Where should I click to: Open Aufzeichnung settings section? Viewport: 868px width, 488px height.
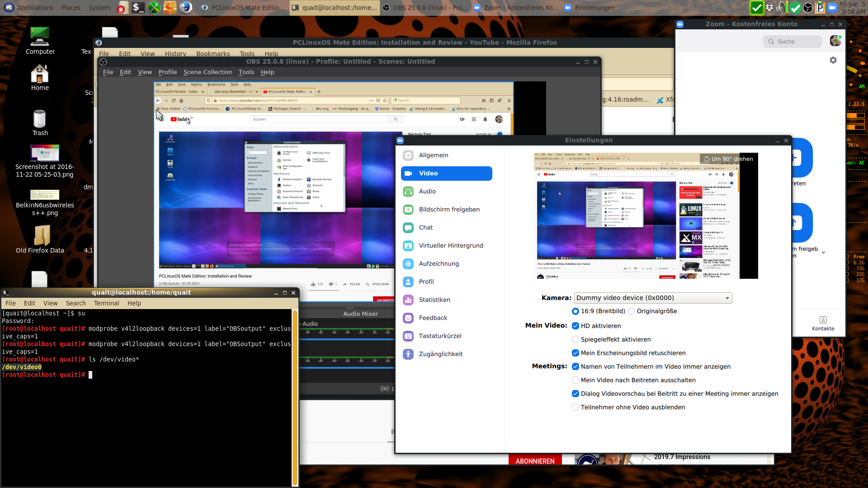click(439, 263)
